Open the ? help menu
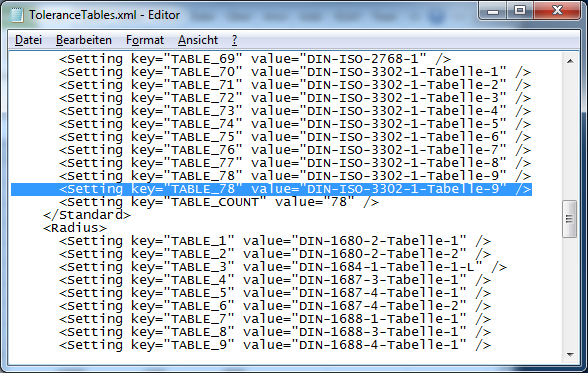 234,40
